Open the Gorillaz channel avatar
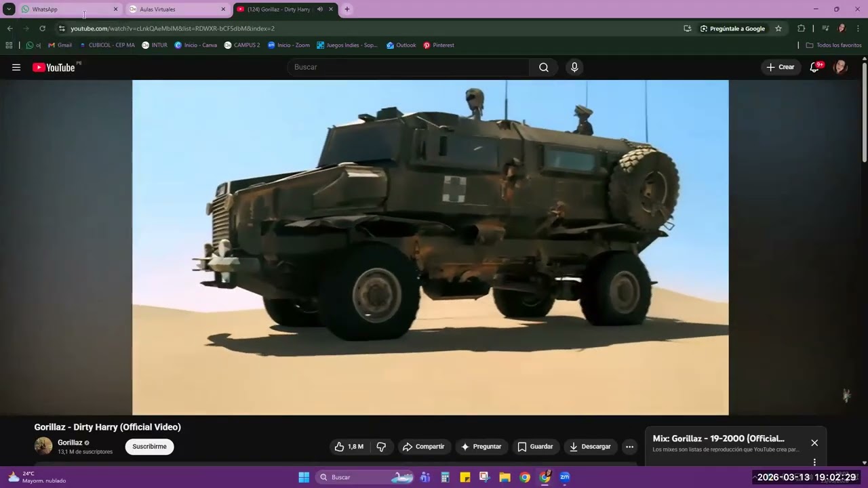868x488 pixels. [43, 446]
